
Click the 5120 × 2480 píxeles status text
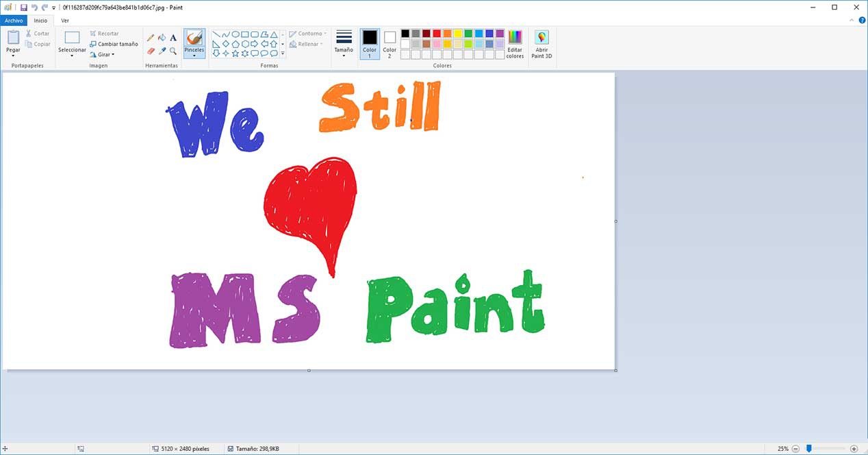tap(185, 449)
